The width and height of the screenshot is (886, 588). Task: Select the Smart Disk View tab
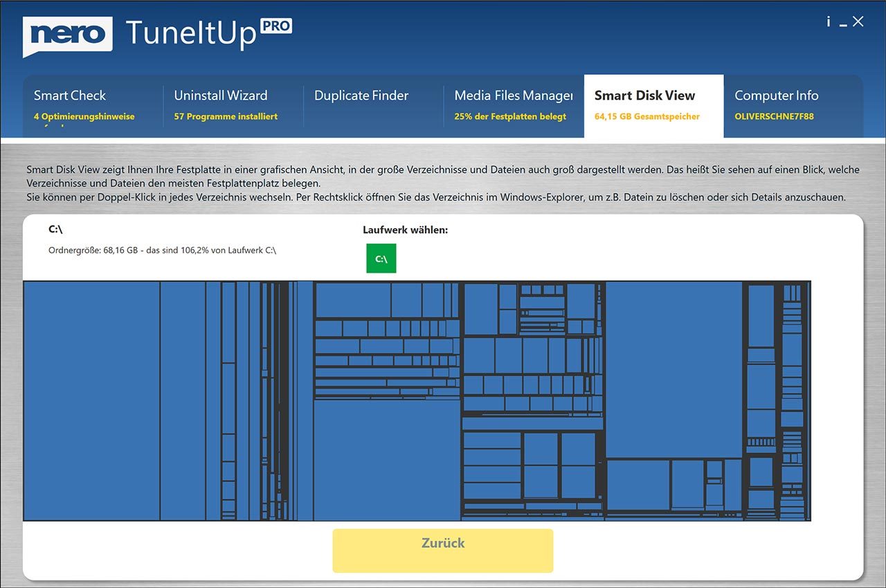pyautogui.click(x=654, y=106)
